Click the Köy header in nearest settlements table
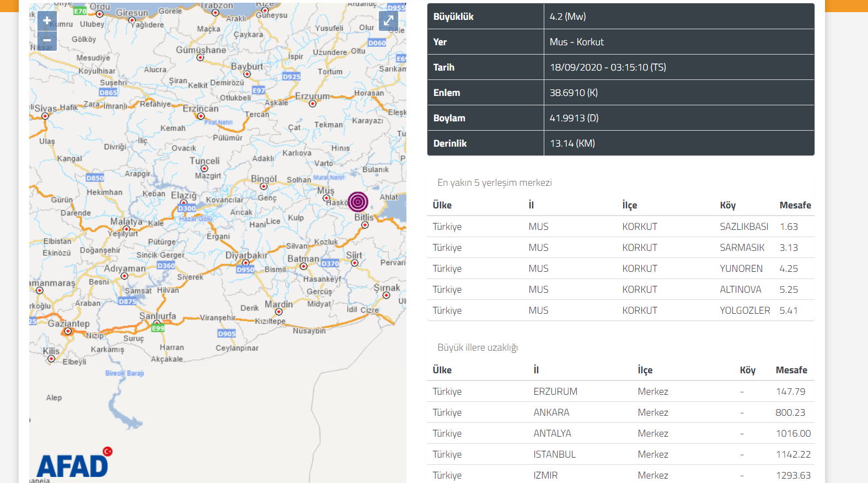The width and height of the screenshot is (868, 483). coord(727,205)
